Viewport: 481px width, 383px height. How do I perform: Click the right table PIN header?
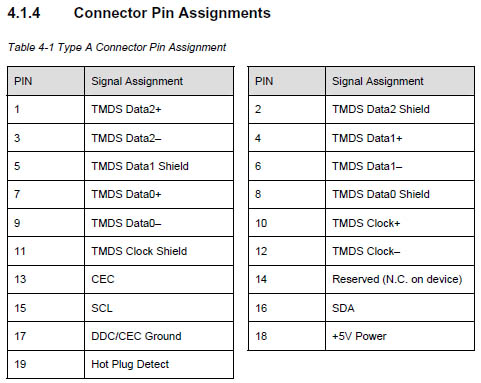pos(287,81)
